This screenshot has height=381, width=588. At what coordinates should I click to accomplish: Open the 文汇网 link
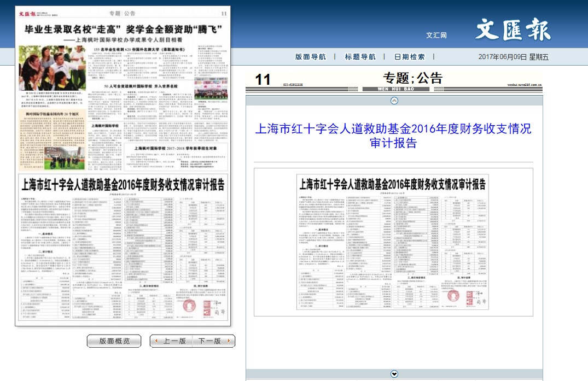pyautogui.click(x=436, y=35)
